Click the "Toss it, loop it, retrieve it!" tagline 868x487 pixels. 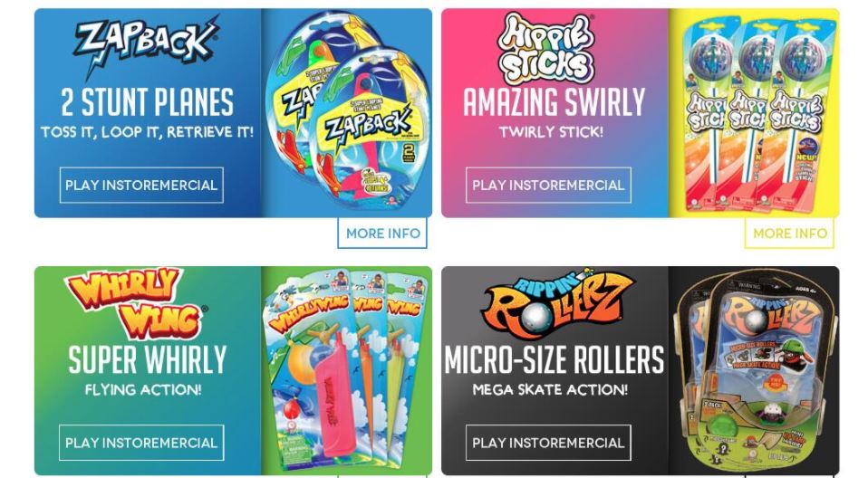(148, 133)
